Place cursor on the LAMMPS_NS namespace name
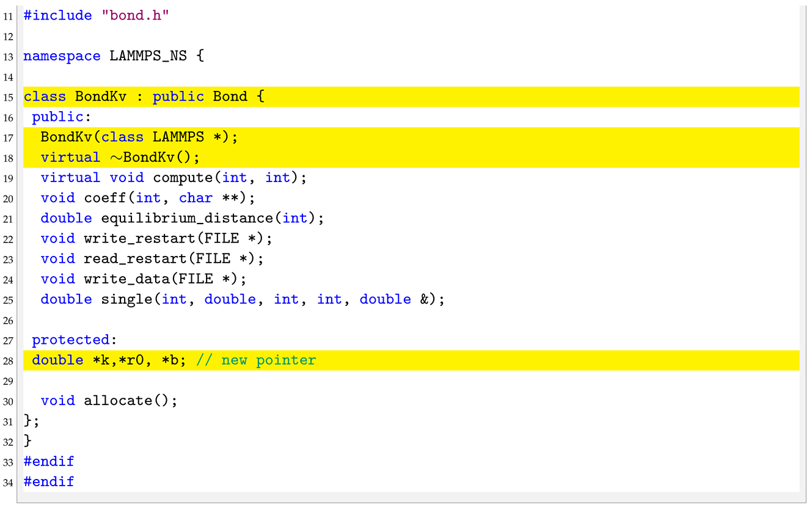The height and width of the screenshot is (507, 812). [147, 56]
